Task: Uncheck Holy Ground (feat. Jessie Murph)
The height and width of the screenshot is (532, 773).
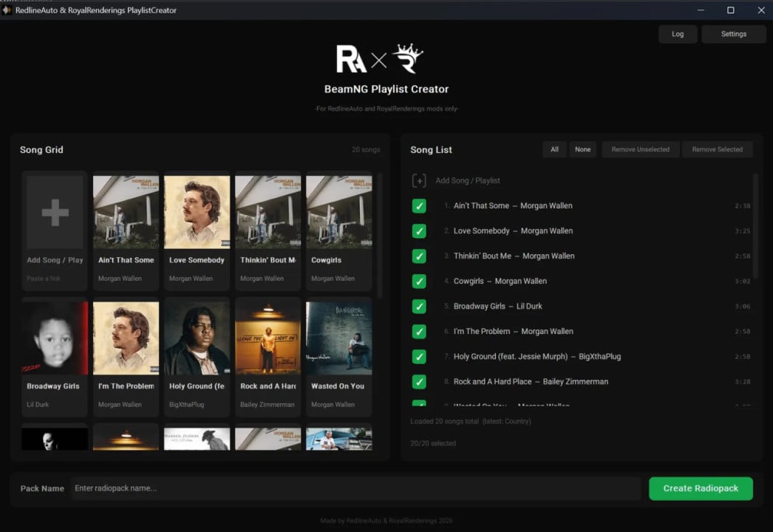Action: pyautogui.click(x=419, y=356)
